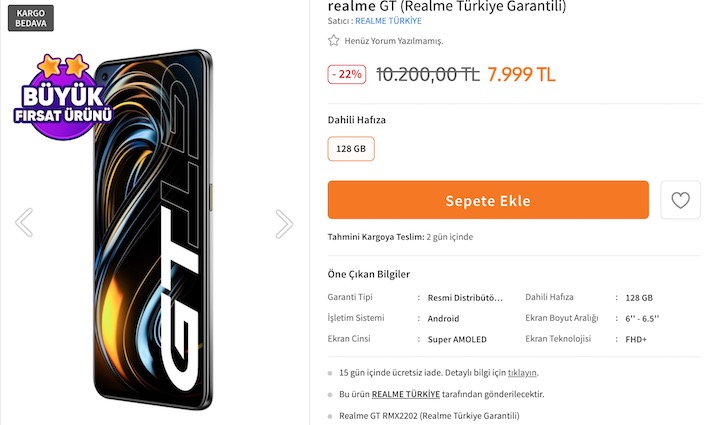Click the realme GT product title
The width and height of the screenshot is (720, 425).
pos(446,6)
